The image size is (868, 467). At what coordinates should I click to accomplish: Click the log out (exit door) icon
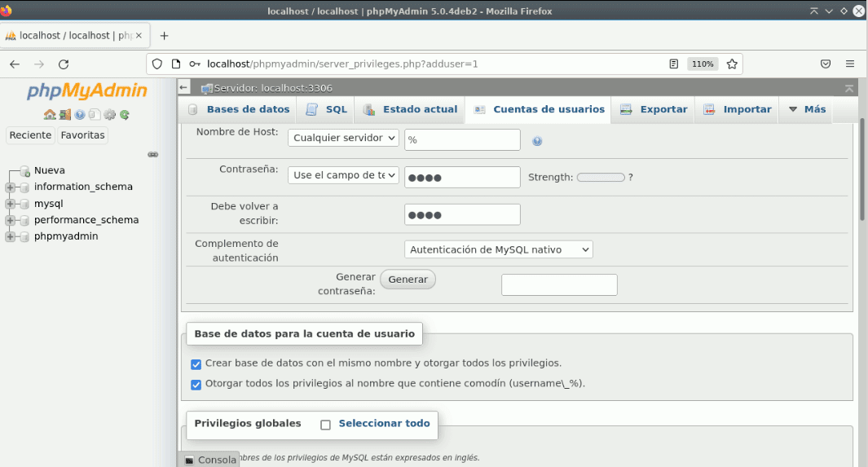pos(65,115)
